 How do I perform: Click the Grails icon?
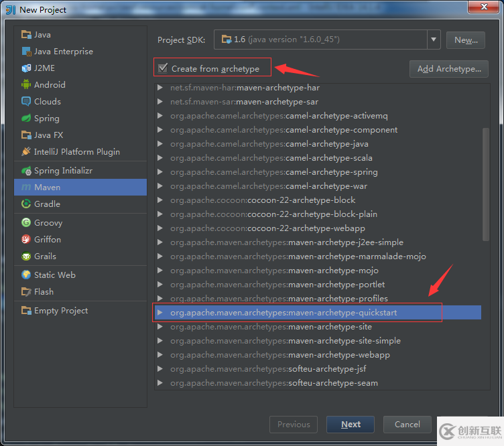click(x=25, y=256)
